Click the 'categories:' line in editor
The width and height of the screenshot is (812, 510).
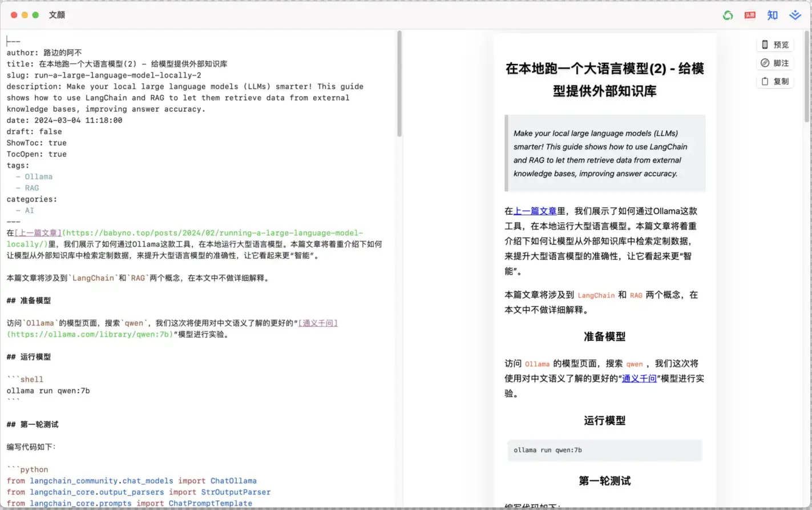tap(32, 199)
